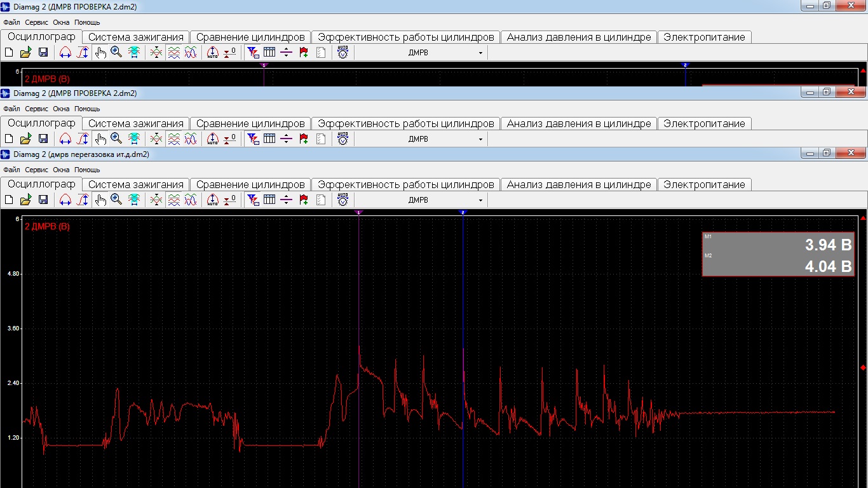The width and height of the screenshot is (868, 488).
Task: Table grid icon in the перегазовка window
Action: point(269,200)
